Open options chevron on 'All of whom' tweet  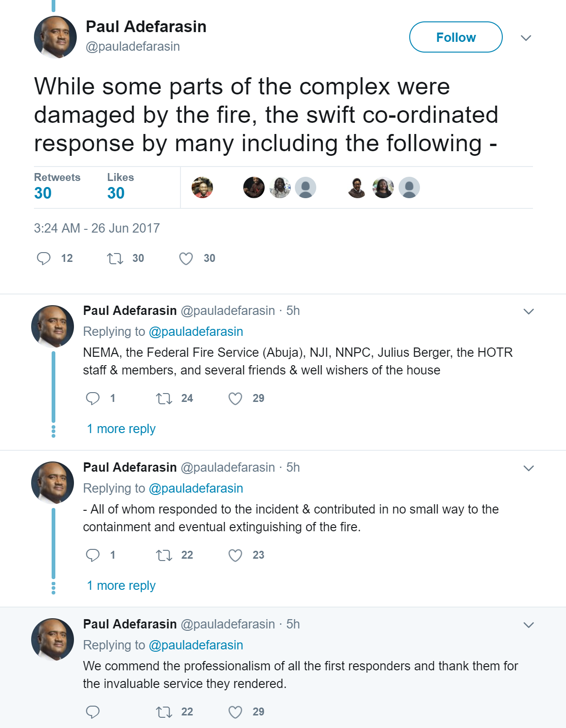pyautogui.click(x=528, y=468)
